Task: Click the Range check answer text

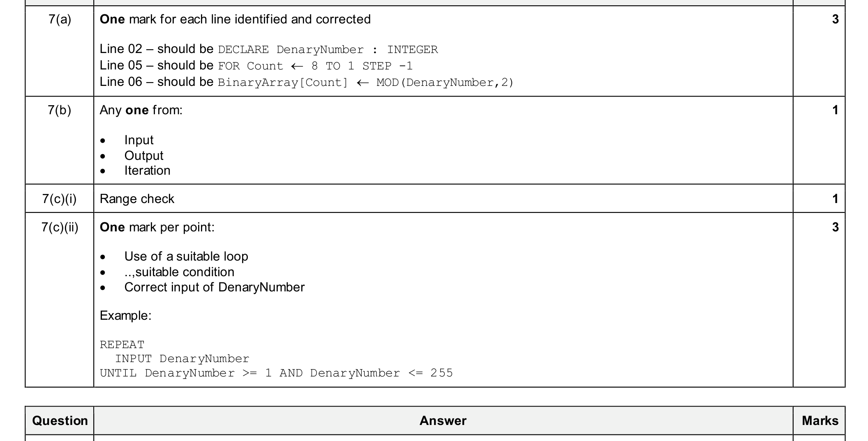Action: coord(137,199)
